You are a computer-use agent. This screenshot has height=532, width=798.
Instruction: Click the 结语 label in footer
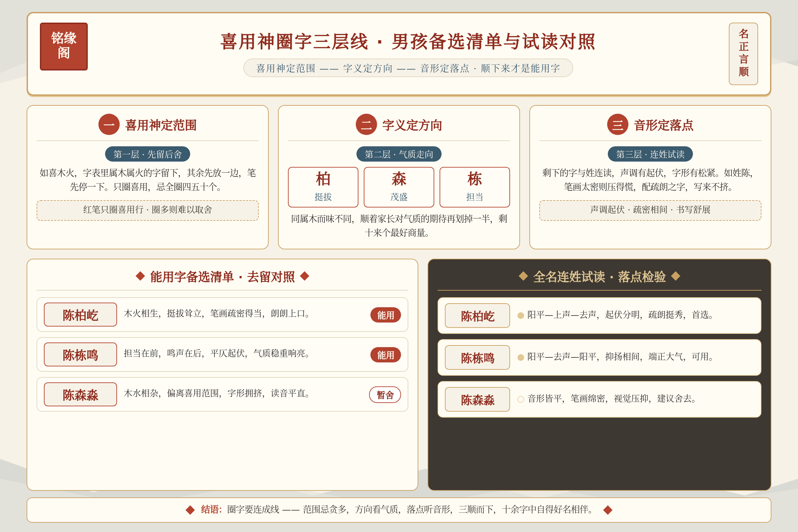point(211,510)
